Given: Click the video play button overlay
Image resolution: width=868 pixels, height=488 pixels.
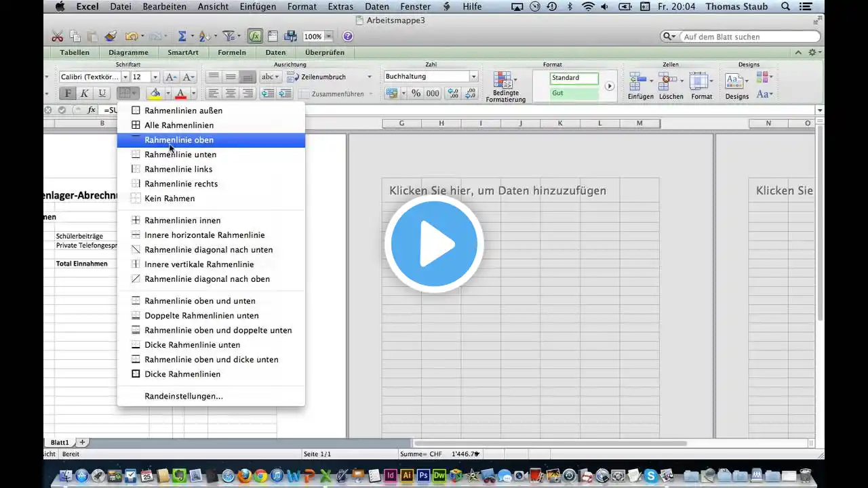Looking at the screenshot, I should 434,244.
